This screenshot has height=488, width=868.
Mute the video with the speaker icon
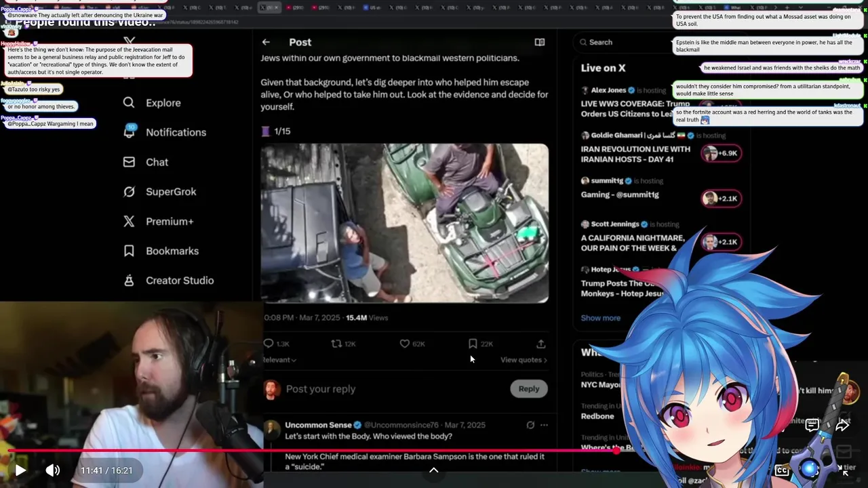(52, 470)
